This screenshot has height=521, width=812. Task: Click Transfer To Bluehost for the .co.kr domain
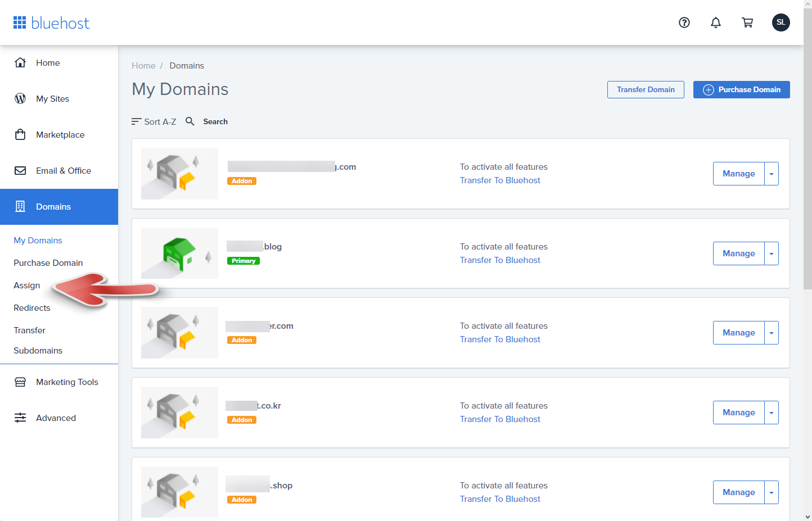coord(500,419)
